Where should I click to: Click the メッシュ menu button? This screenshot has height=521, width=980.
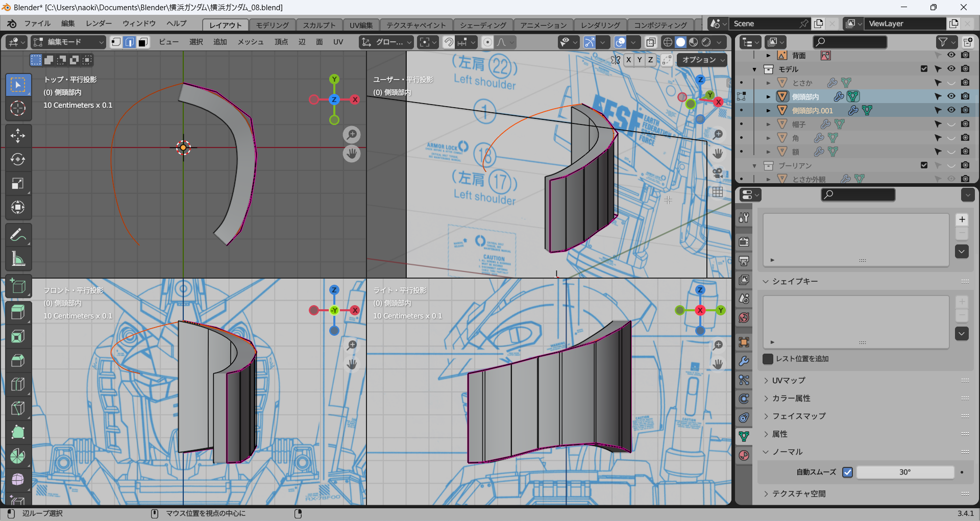tap(250, 42)
